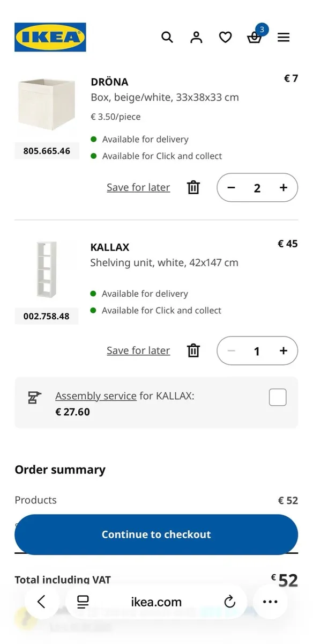This screenshot has height=644, width=313.
Task: Navigate back in the browser
Action: [x=42, y=602]
